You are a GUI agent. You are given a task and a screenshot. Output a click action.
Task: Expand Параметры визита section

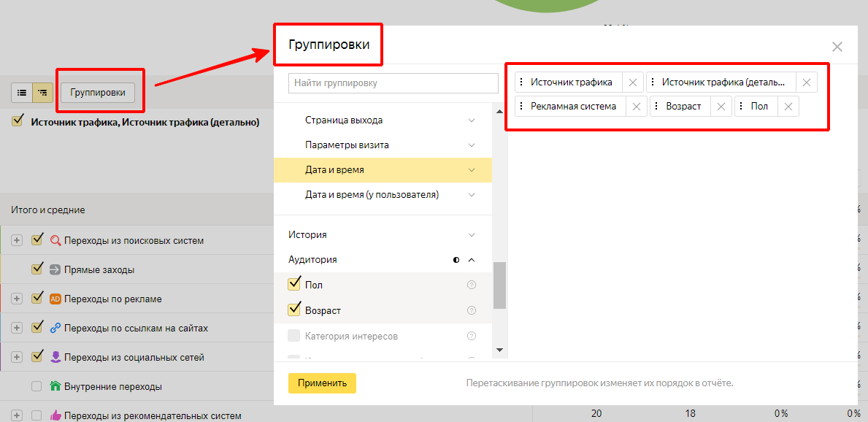tap(471, 145)
